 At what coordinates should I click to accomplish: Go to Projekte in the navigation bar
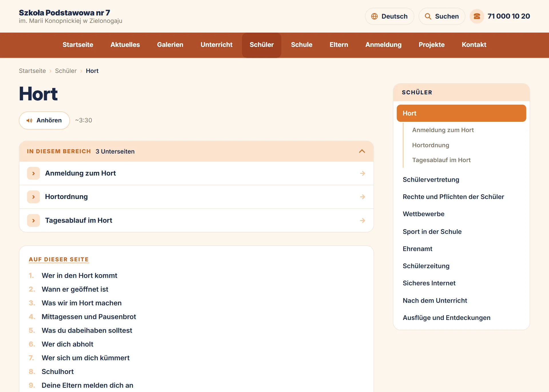click(431, 45)
